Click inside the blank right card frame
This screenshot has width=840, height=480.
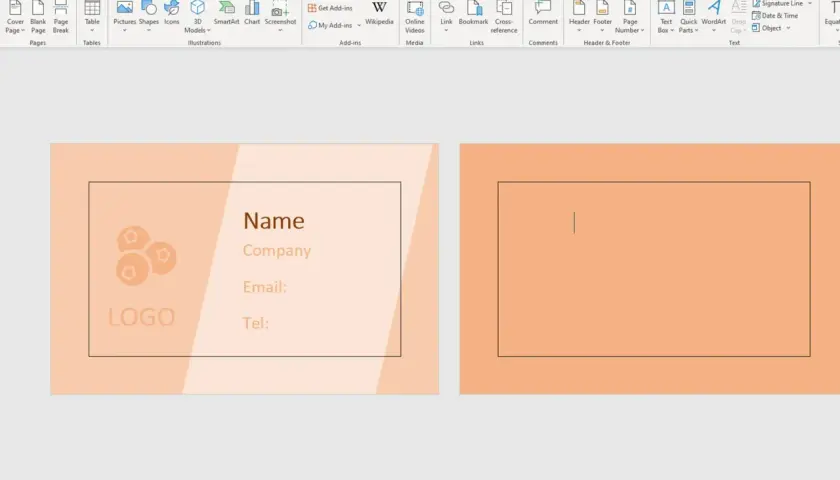tap(654, 269)
